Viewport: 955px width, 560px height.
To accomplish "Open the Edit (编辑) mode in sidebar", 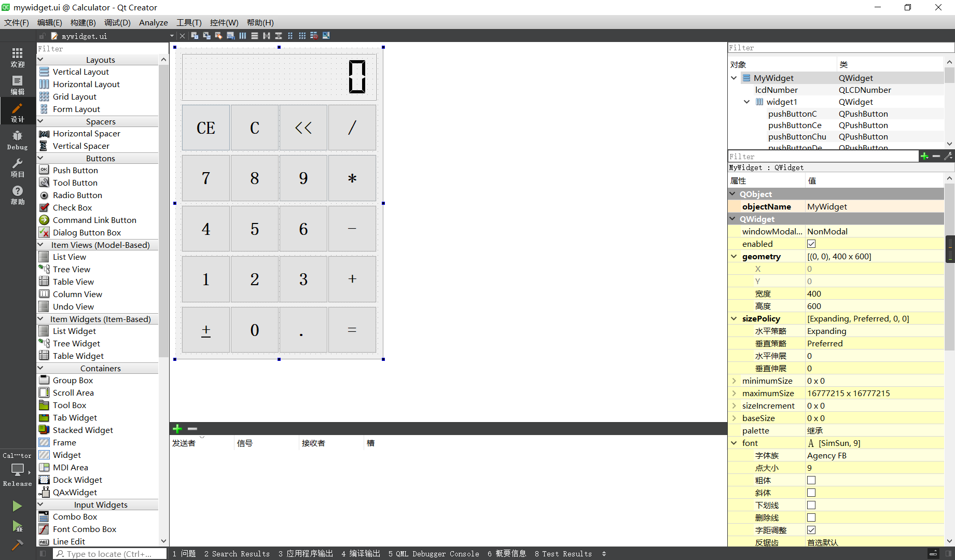I will pyautogui.click(x=18, y=85).
